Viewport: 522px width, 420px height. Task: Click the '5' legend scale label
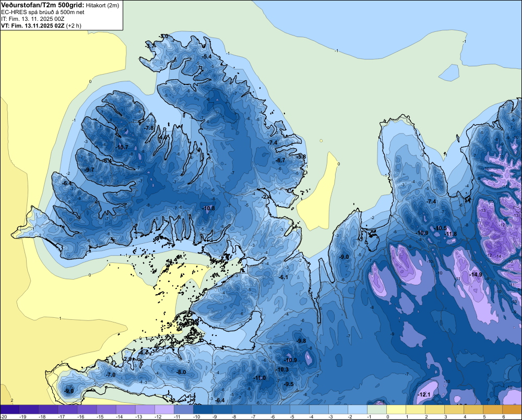484,417
